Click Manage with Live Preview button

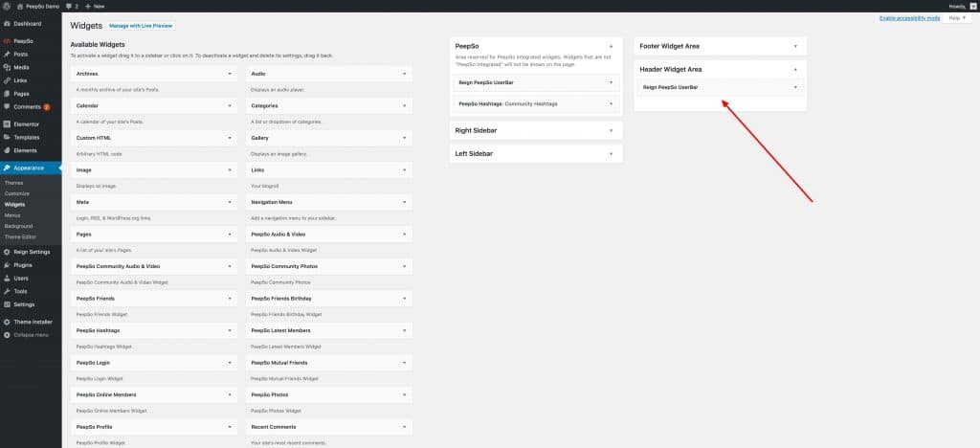(x=141, y=26)
